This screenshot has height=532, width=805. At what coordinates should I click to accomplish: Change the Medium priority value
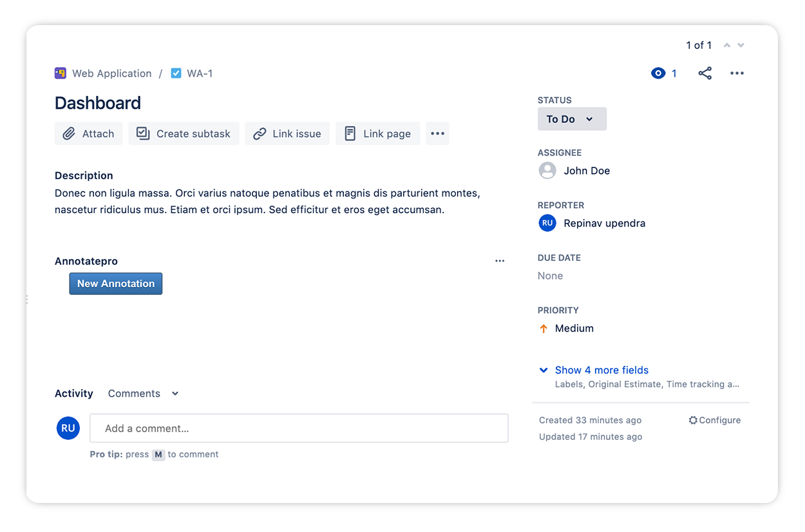(574, 328)
